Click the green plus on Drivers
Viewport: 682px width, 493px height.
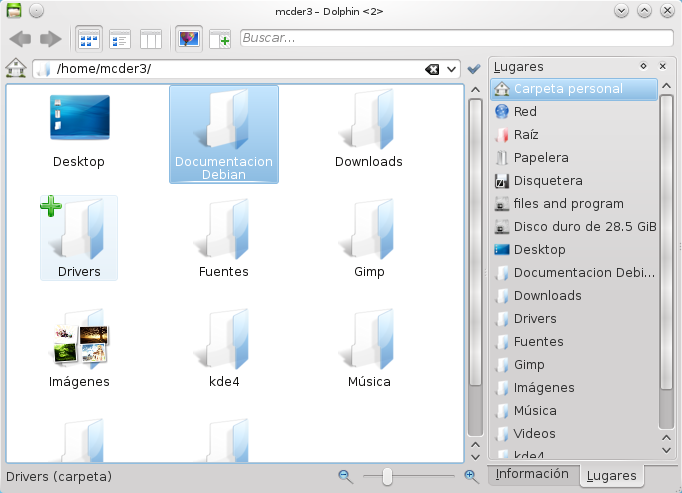(51, 206)
